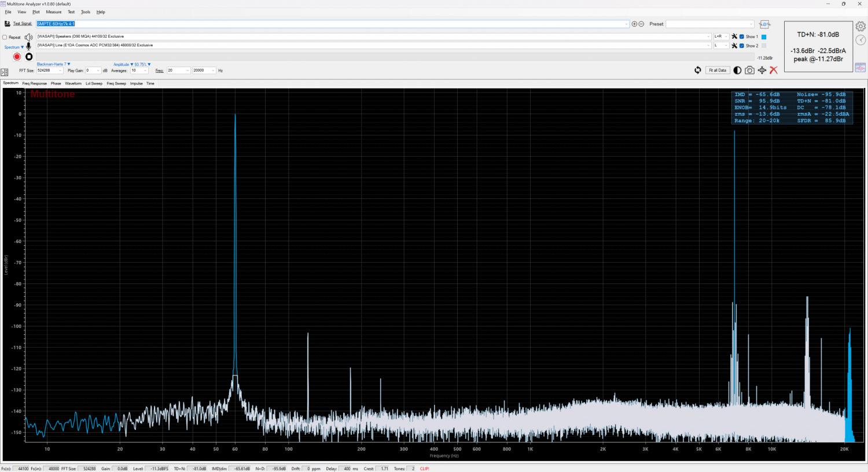Uncheck the Show 2 checkbox
This screenshot has width=868, height=472.
(x=742, y=46)
